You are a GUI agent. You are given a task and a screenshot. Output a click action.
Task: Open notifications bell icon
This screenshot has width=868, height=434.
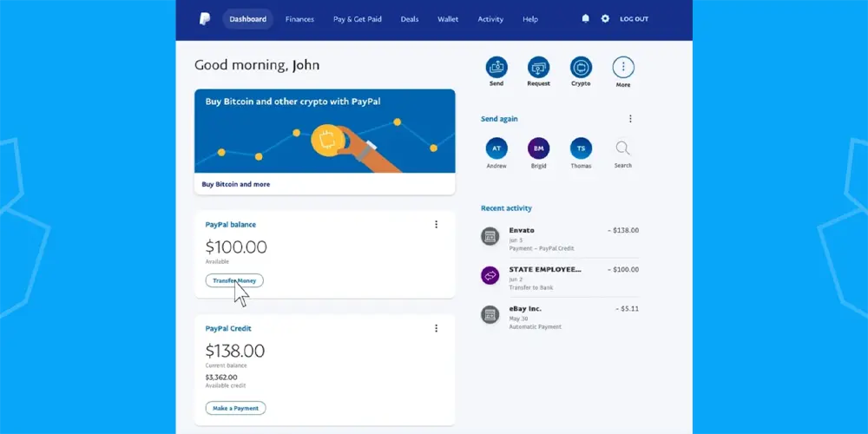point(585,19)
